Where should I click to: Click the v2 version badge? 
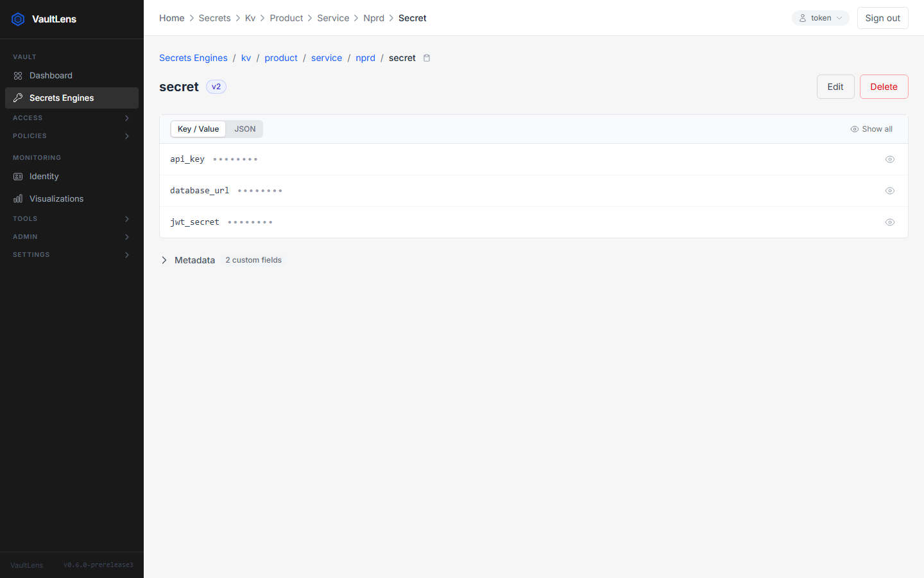click(x=216, y=87)
